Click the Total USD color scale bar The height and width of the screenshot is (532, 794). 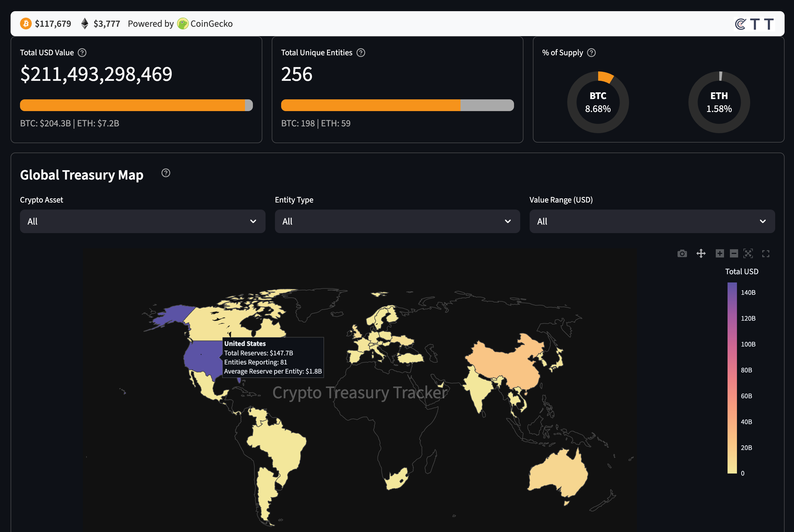(732, 377)
